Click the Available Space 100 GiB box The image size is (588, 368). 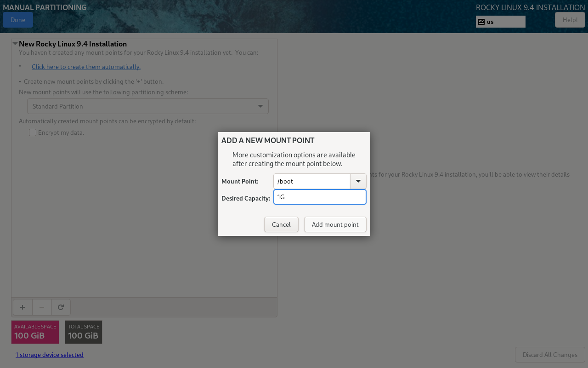point(35,332)
